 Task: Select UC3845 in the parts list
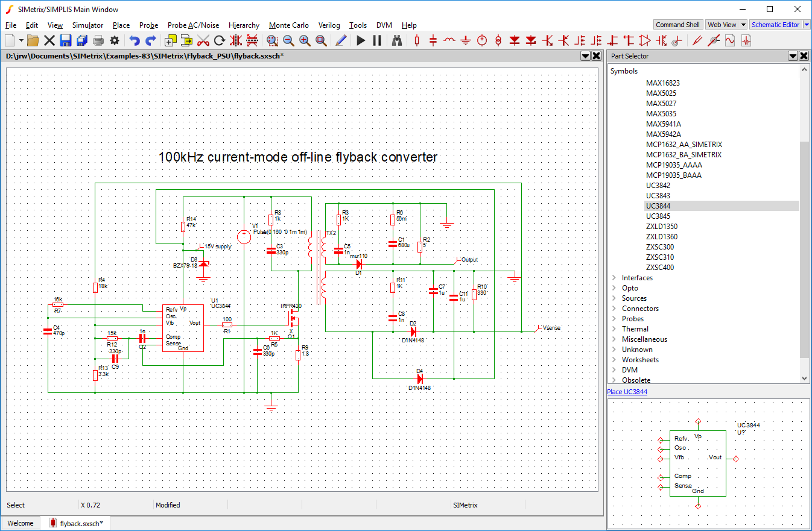click(658, 216)
